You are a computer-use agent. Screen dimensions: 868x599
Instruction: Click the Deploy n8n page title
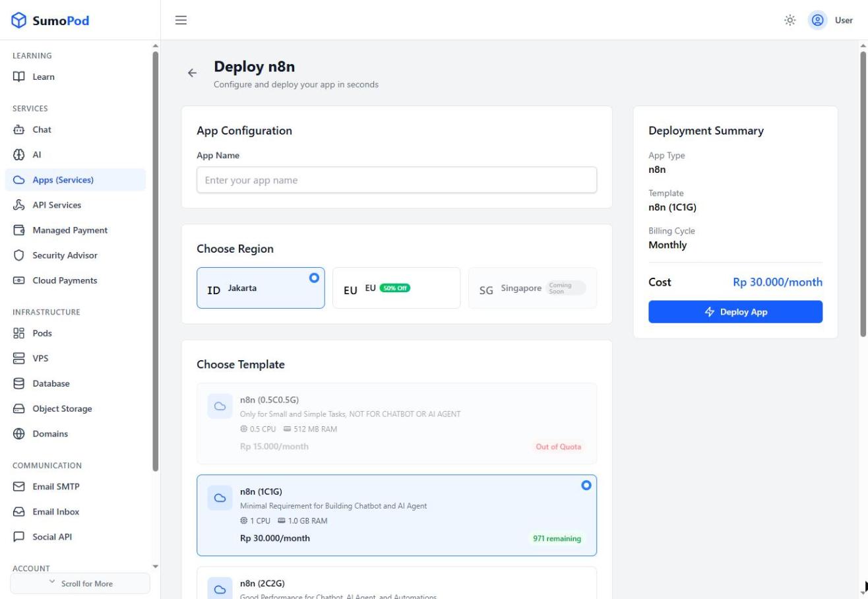[254, 67]
